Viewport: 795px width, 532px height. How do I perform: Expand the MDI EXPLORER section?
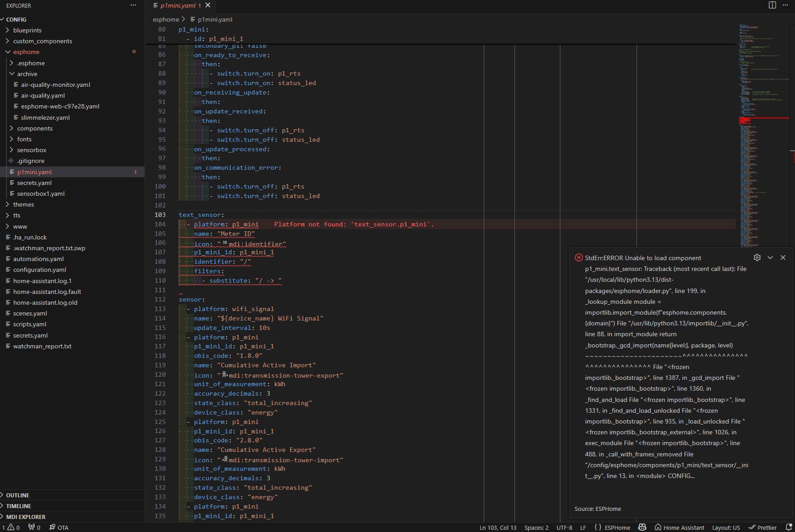(x=26, y=517)
